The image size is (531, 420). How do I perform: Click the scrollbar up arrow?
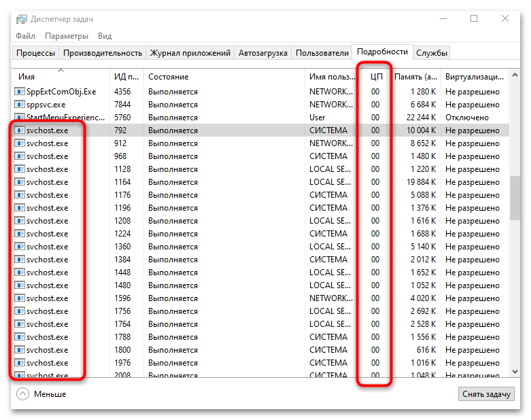point(515,75)
